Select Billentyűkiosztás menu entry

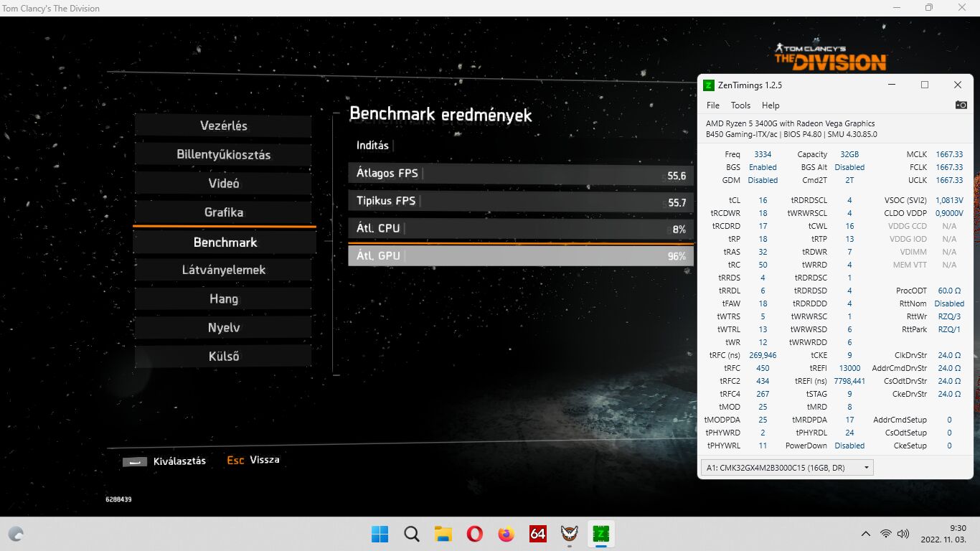point(224,154)
